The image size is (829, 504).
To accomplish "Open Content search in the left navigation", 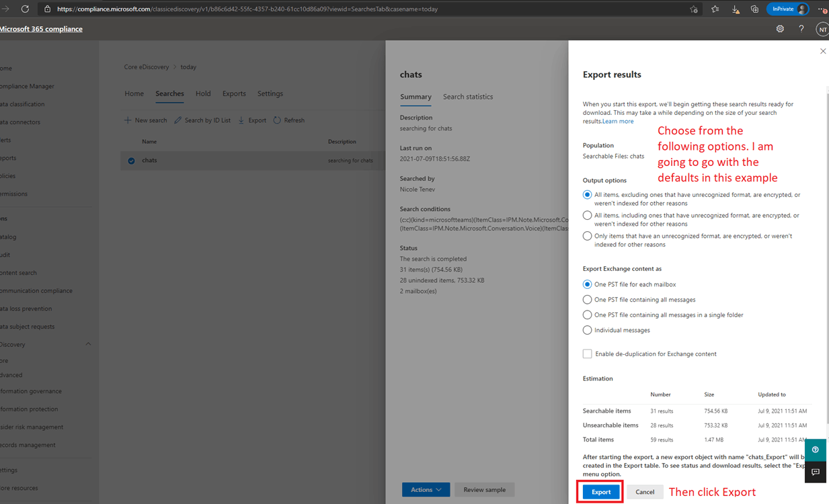I will 18,273.
